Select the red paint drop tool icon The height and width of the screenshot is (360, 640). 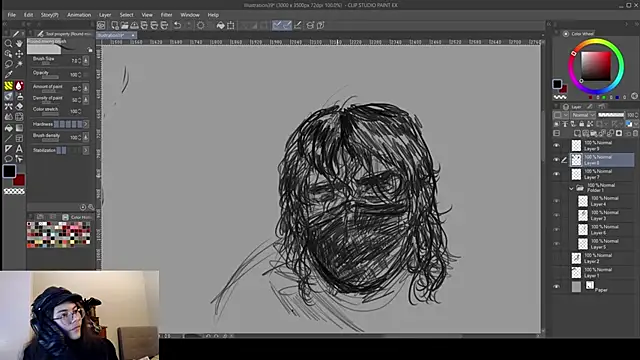point(19,86)
